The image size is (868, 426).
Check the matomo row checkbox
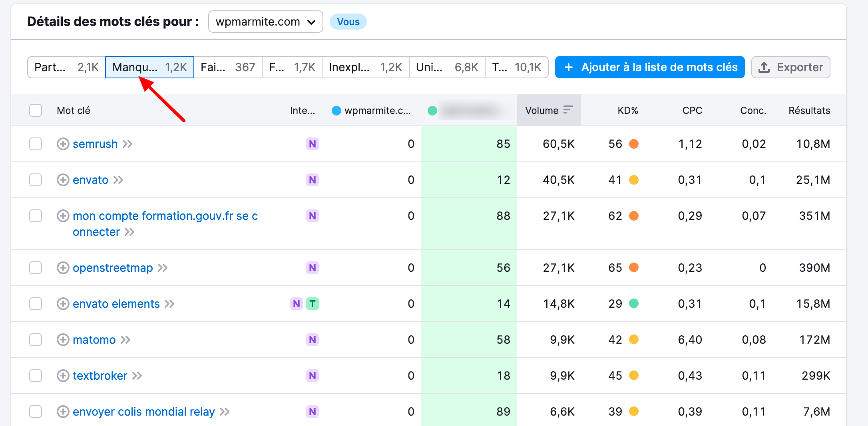(x=36, y=340)
